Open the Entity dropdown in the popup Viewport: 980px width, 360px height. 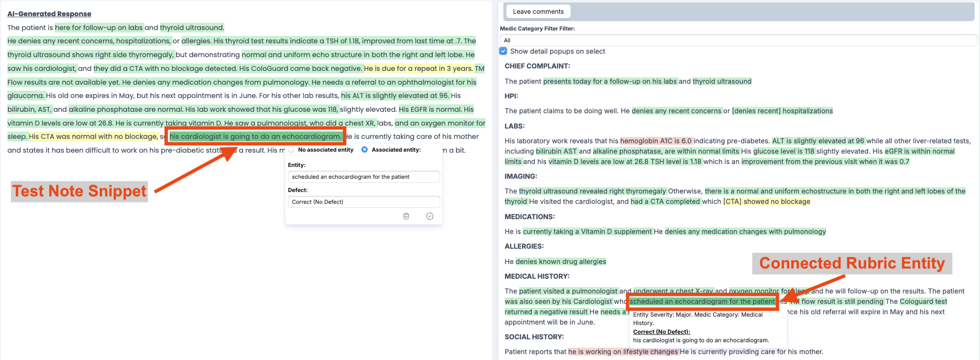[x=363, y=177]
